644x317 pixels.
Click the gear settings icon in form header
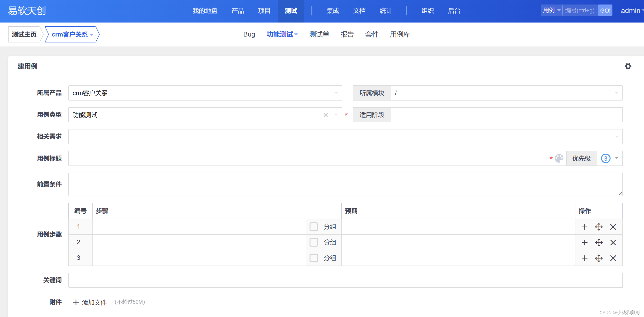pyautogui.click(x=628, y=66)
